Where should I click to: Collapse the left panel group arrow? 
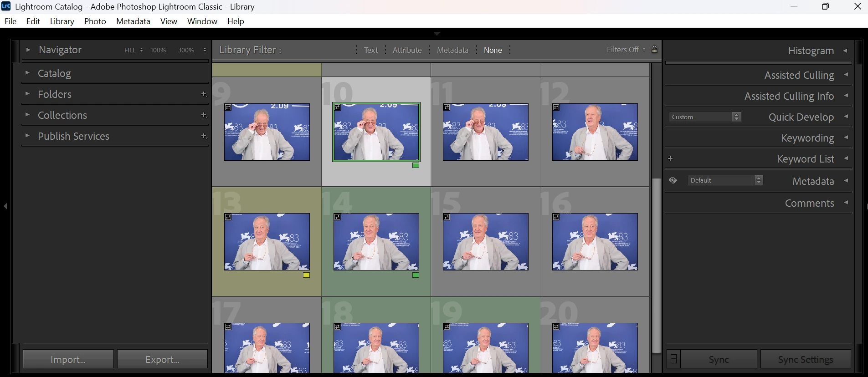click(5, 206)
